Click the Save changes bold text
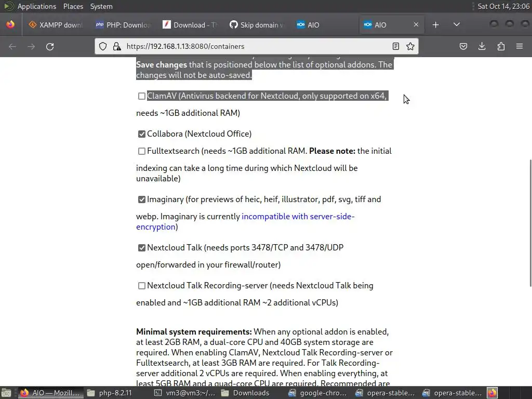Screen dimensions: 532x399 (x=162, y=65)
